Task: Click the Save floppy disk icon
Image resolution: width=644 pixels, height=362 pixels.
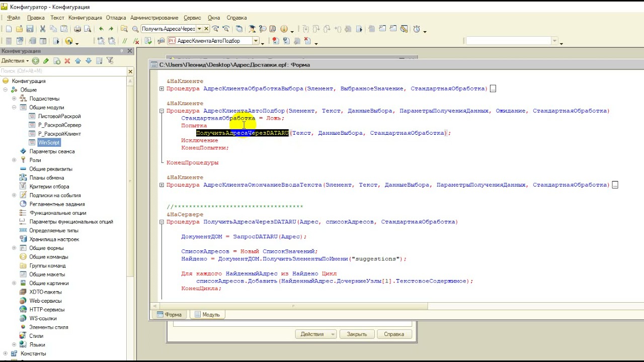Action: (30, 29)
